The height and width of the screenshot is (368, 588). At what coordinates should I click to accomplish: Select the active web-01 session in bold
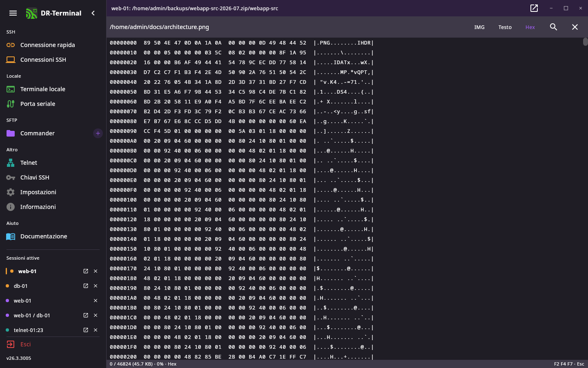(27, 271)
